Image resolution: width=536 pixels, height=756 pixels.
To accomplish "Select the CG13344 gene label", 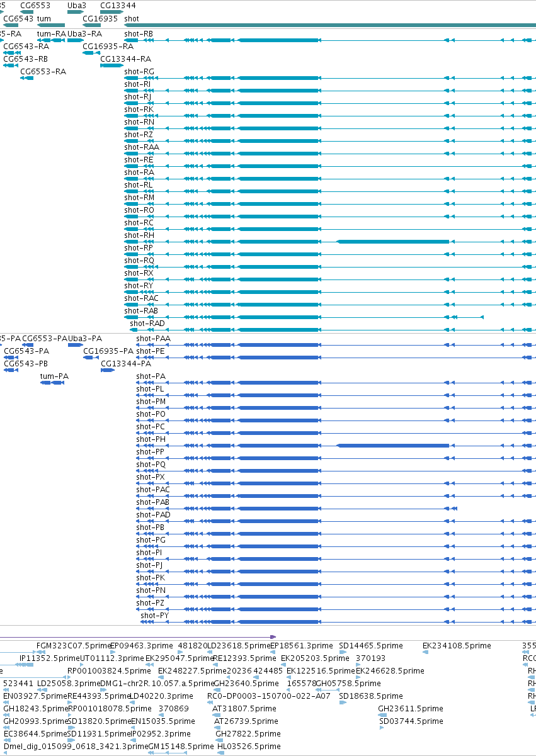I will pyautogui.click(x=118, y=6).
